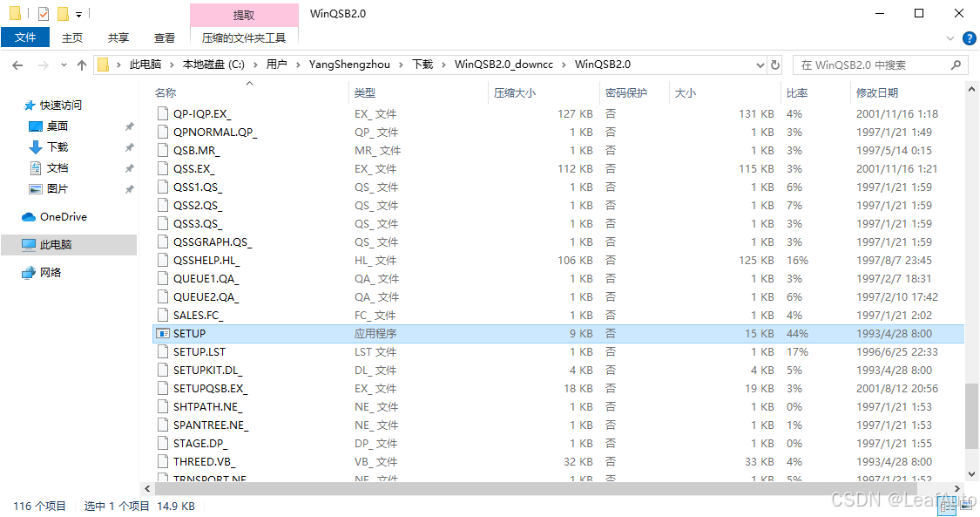
Task: Click the vertical scrollbar thumb
Action: click(971, 417)
